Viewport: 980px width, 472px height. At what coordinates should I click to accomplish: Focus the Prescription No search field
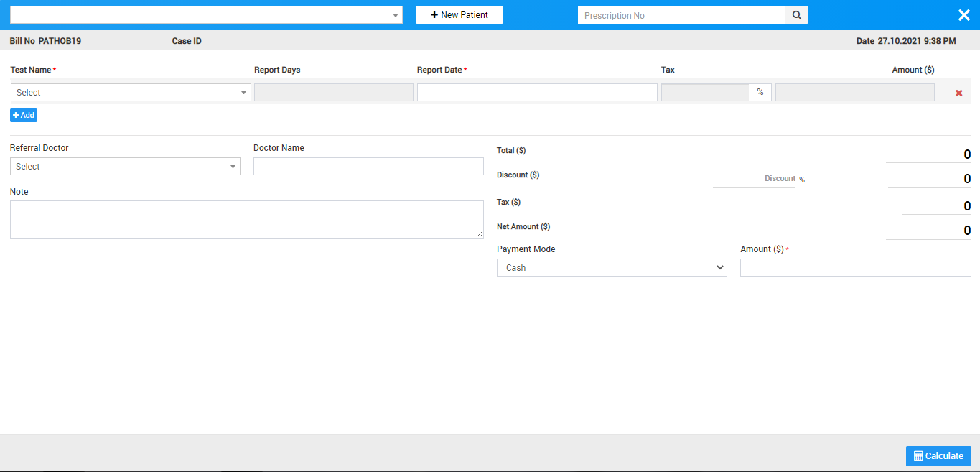tap(681, 15)
